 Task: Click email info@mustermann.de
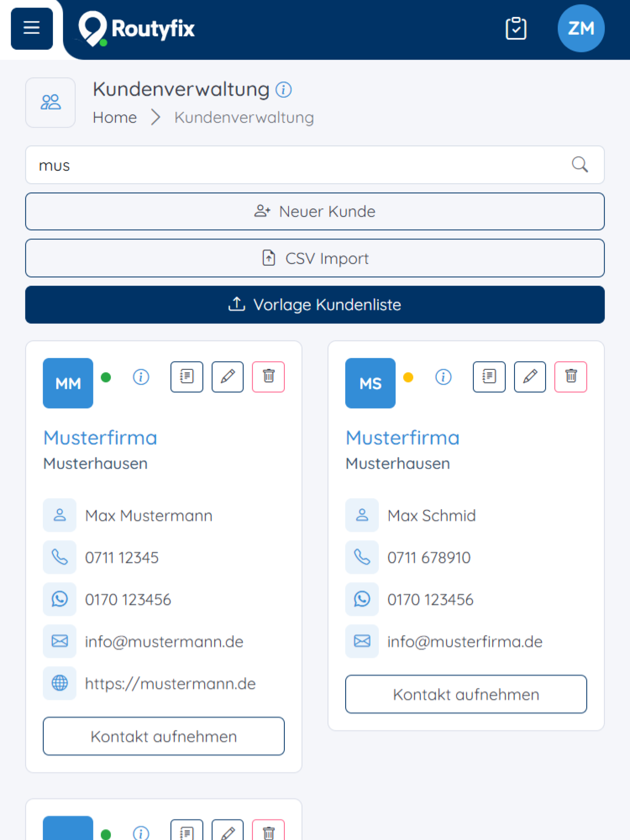click(x=164, y=641)
